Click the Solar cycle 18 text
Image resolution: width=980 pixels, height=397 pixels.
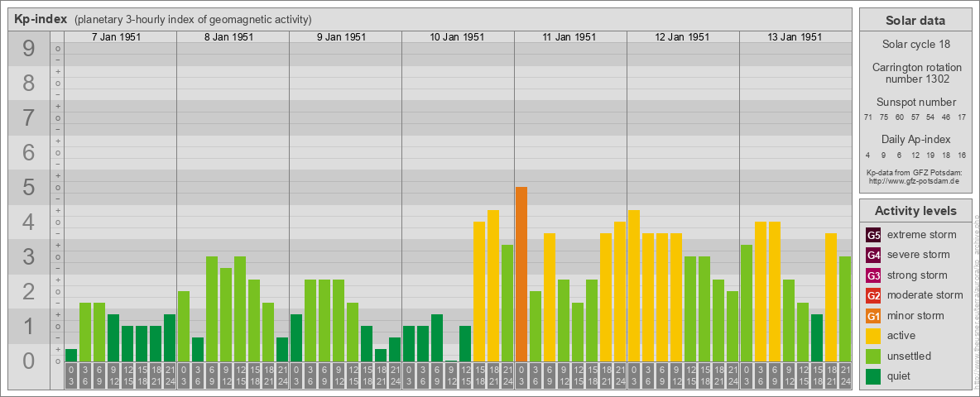pos(915,45)
